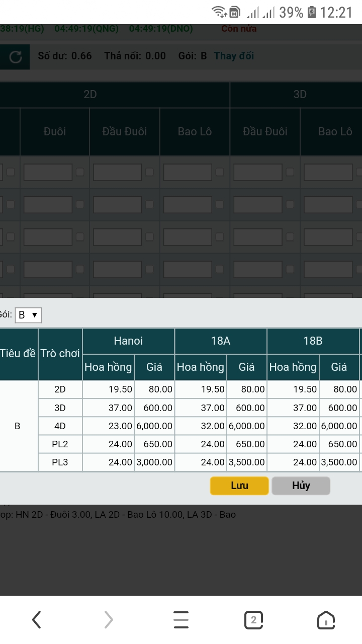Tap the battery icon in status bar

coord(312,12)
